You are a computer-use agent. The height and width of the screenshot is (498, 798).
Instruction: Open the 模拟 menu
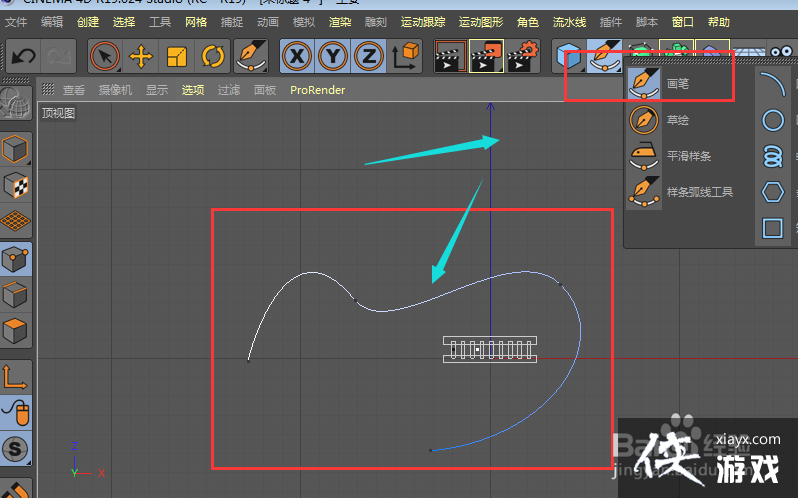[x=304, y=22]
